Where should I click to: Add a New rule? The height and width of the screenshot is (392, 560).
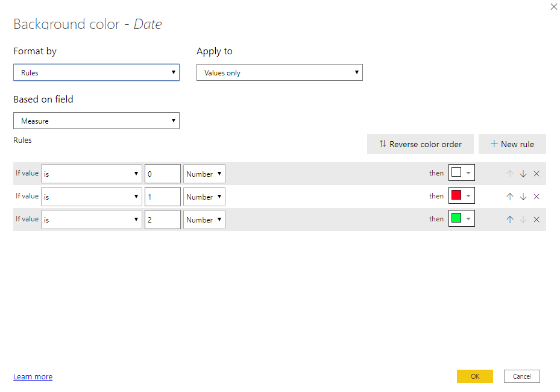click(x=512, y=144)
